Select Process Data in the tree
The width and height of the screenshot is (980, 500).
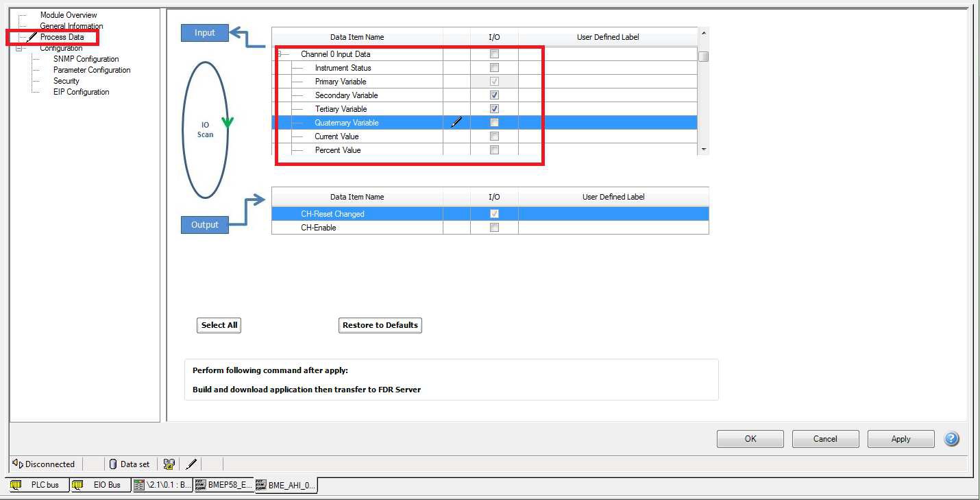(x=62, y=37)
